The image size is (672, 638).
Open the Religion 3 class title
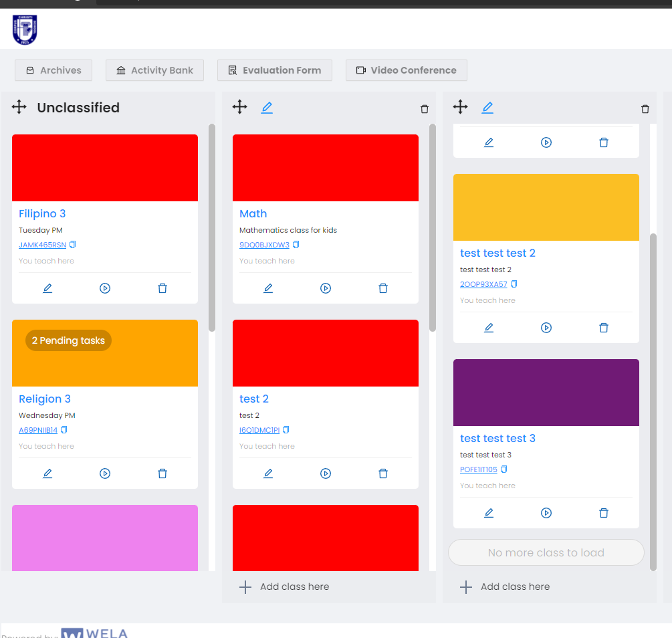(x=45, y=399)
